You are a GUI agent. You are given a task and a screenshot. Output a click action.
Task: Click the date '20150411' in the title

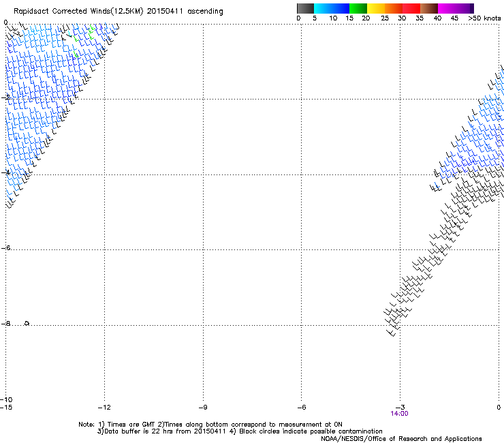pyautogui.click(x=165, y=12)
